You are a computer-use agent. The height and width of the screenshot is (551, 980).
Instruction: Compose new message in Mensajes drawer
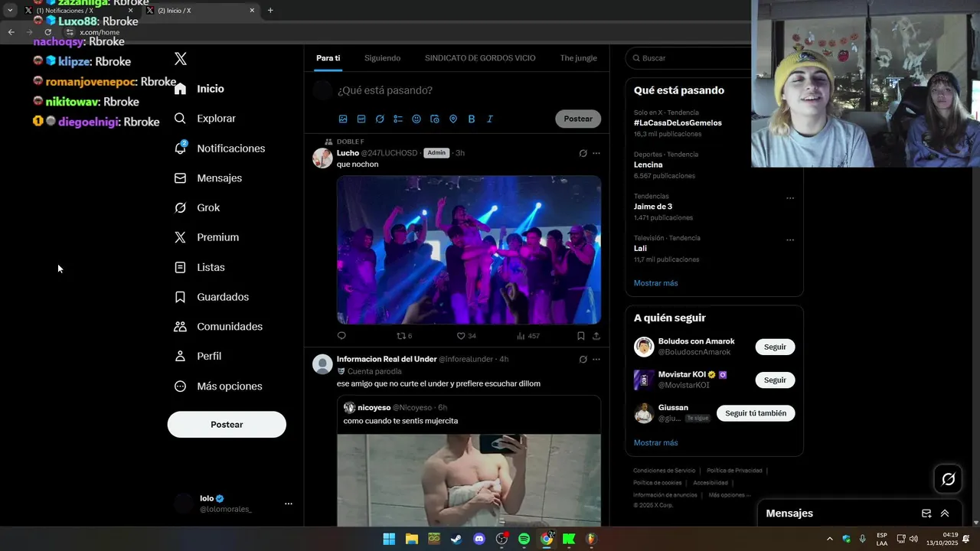point(926,514)
